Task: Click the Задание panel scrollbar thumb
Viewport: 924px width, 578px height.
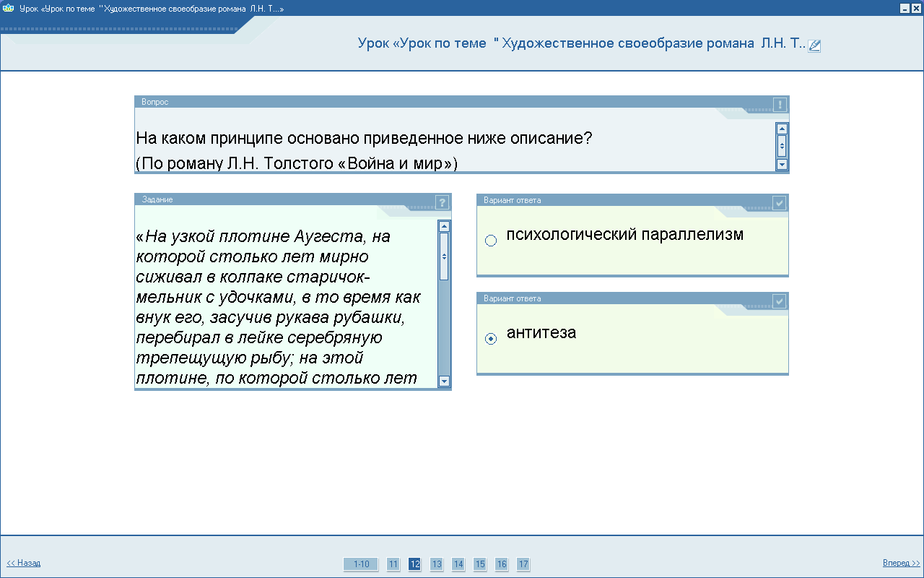Action: pyautogui.click(x=444, y=256)
